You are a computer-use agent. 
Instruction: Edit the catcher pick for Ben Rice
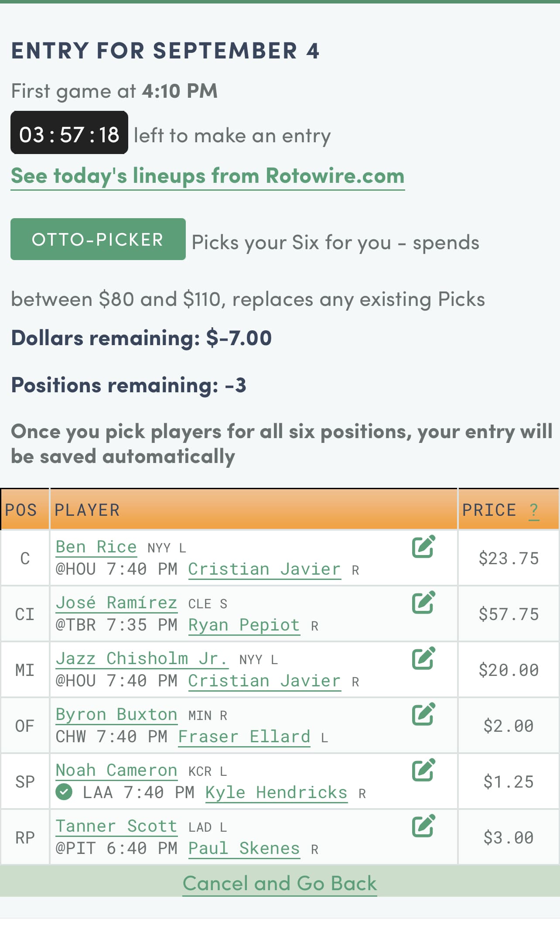click(423, 546)
